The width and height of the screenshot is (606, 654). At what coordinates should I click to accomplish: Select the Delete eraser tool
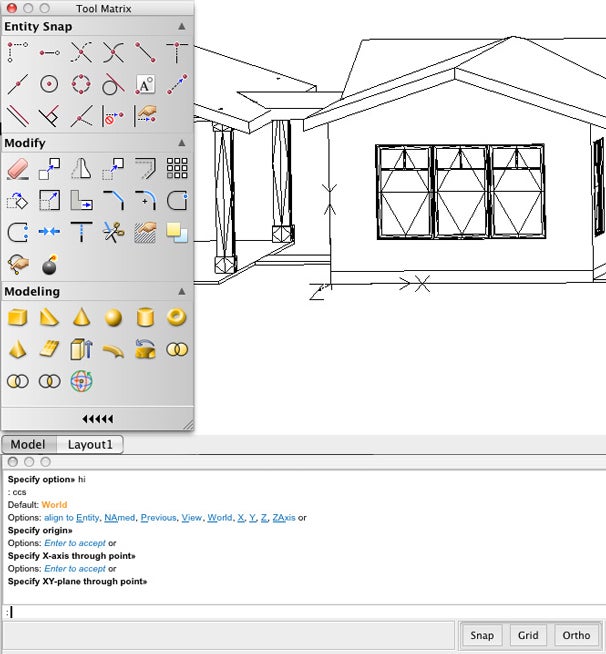(x=18, y=169)
